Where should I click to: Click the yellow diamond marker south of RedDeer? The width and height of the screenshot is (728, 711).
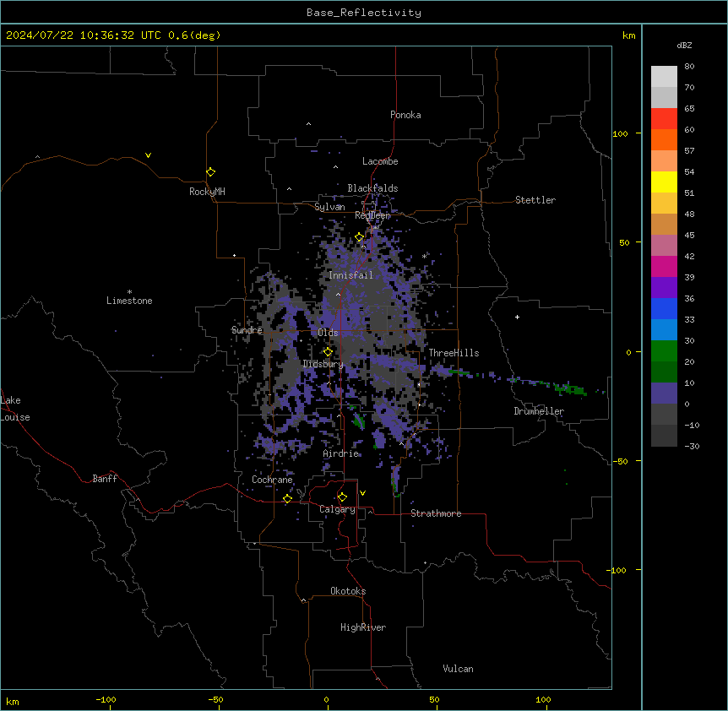click(360, 237)
